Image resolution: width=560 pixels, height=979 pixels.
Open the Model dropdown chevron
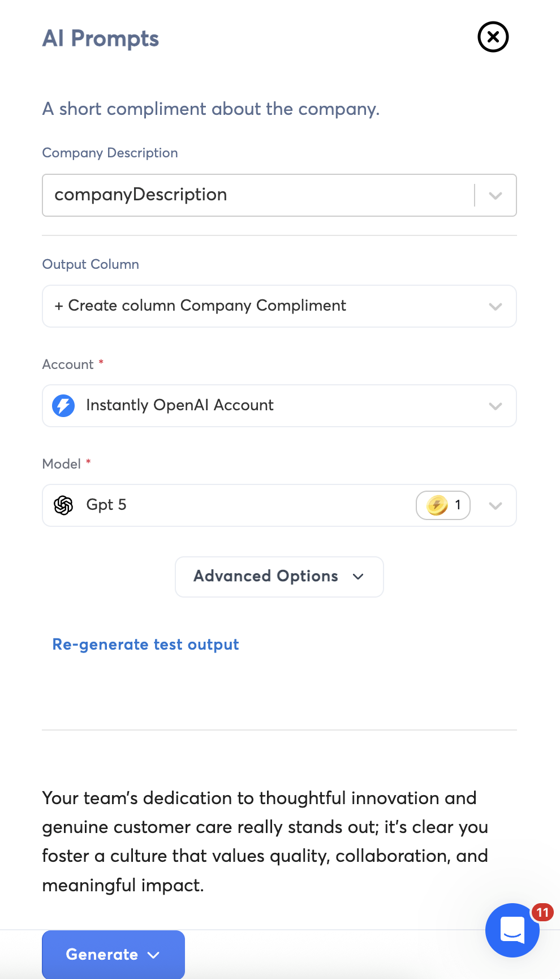pos(496,506)
